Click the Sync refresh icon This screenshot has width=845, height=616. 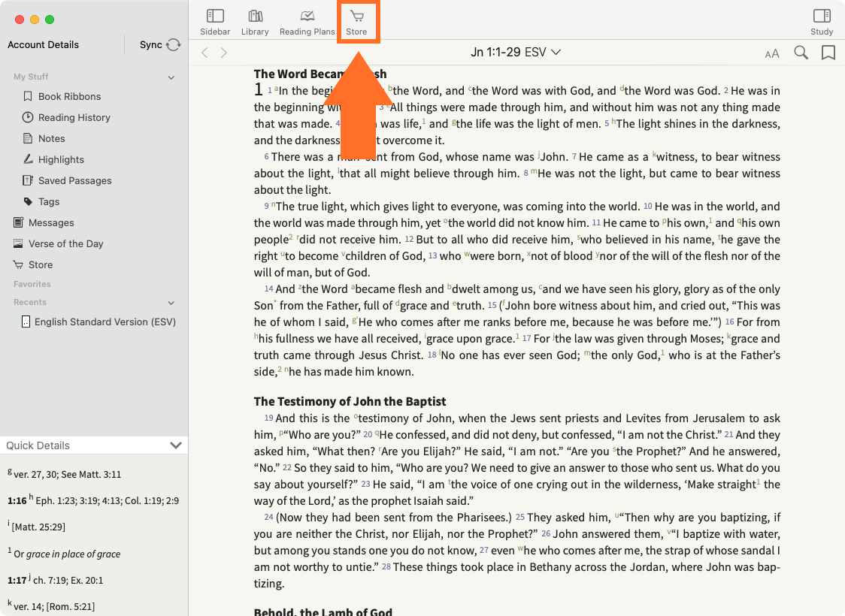pos(174,45)
